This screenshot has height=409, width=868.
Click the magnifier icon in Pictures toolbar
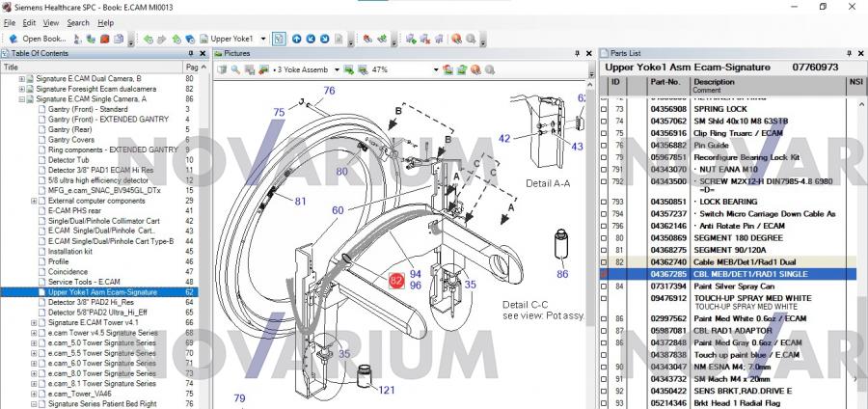(x=236, y=69)
